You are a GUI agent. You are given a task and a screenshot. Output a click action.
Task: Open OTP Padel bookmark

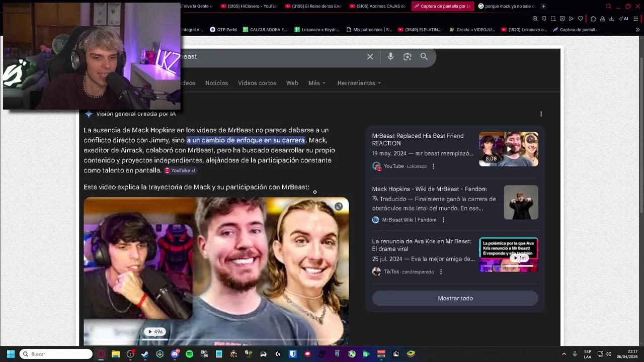[223, 30]
